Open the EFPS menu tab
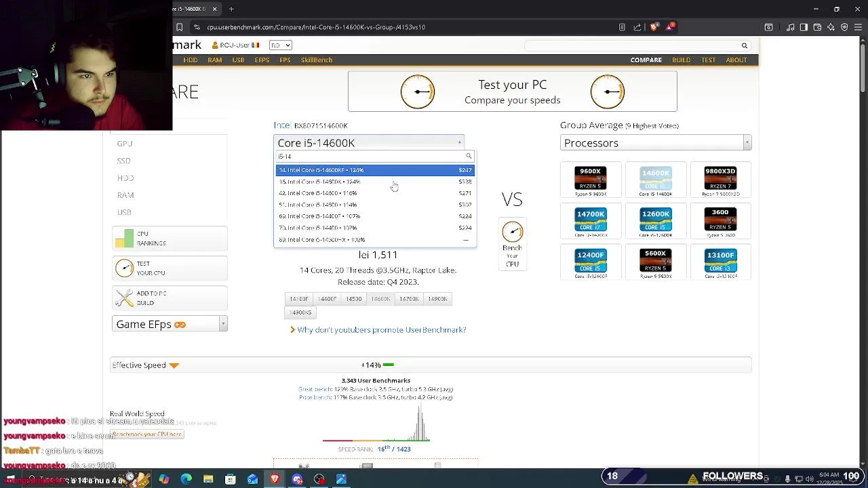 pyautogui.click(x=262, y=60)
